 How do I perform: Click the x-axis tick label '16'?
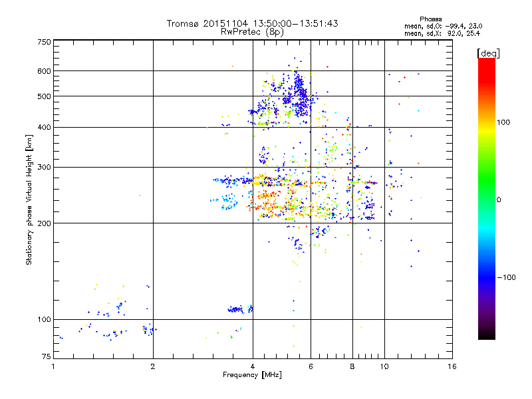coord(452,366)
